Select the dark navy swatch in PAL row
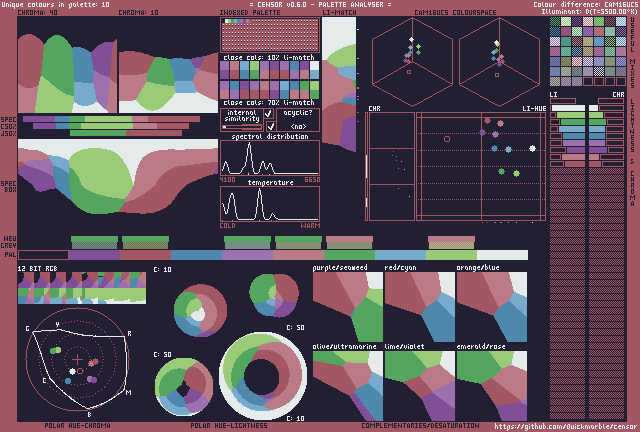The height and width of the screenshot is (432, 640). pyautogui.click(x=43, y=255)
